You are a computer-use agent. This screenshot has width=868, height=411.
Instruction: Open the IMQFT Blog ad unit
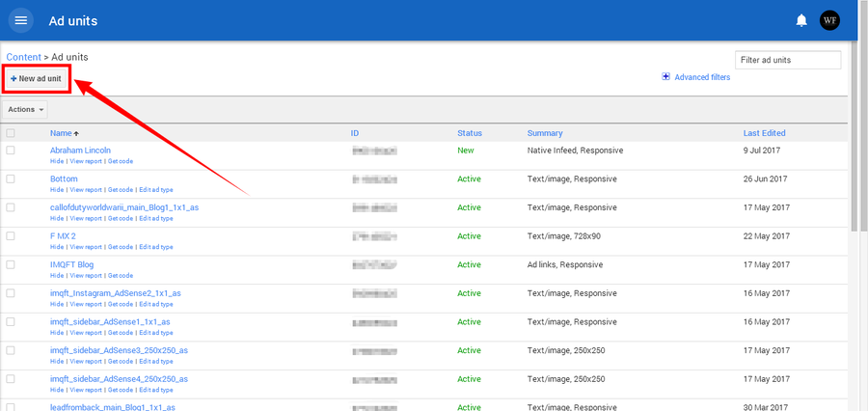point(72,264)
